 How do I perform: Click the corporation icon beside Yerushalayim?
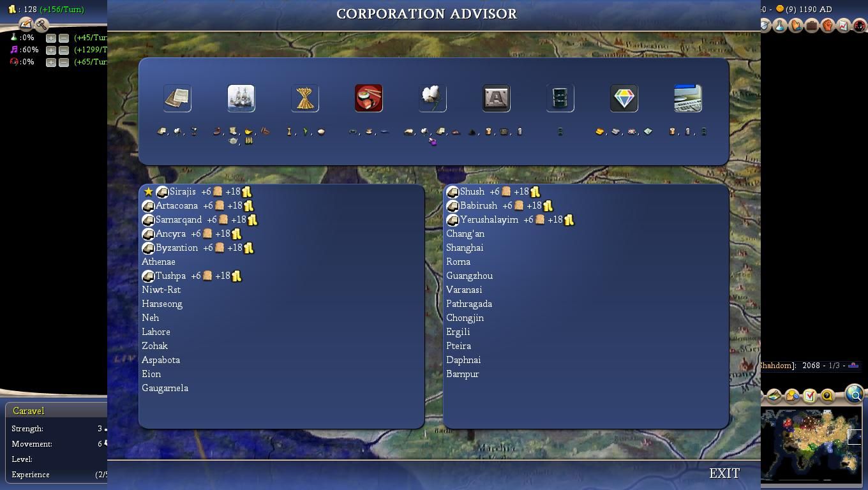point(453,219)
